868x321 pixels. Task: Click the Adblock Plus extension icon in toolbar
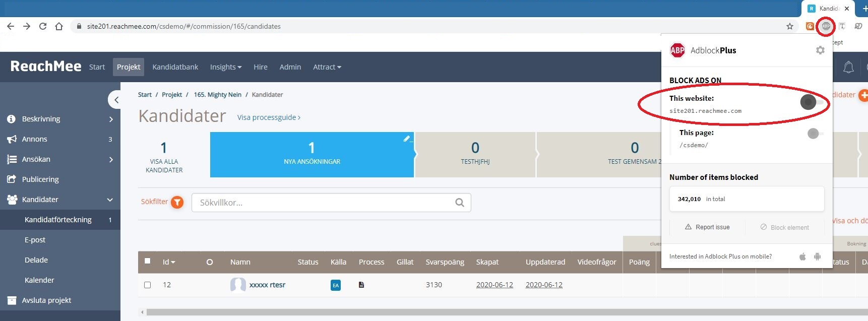pos(826,26)
